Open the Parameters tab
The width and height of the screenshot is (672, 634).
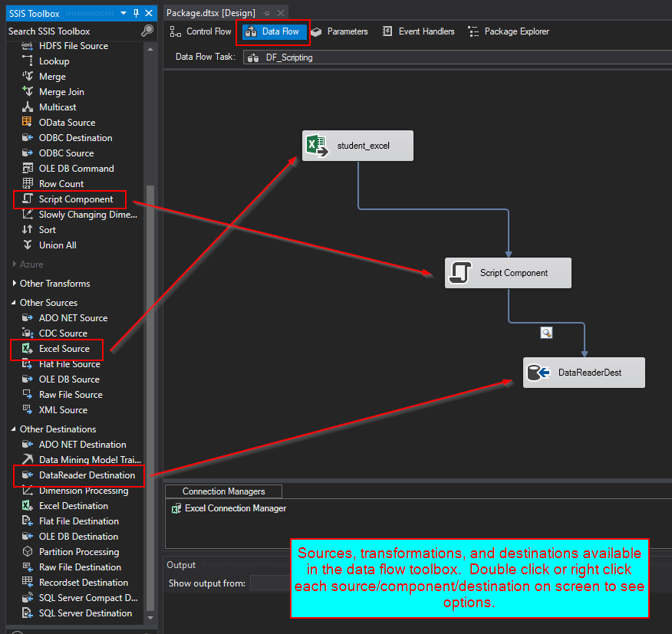pyautogui.click(x=339, y=31)
